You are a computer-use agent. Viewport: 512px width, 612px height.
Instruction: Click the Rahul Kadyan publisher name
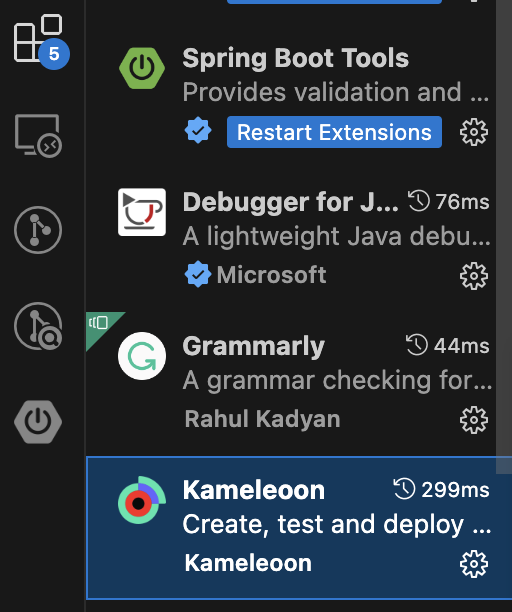(x=263, y=419)
